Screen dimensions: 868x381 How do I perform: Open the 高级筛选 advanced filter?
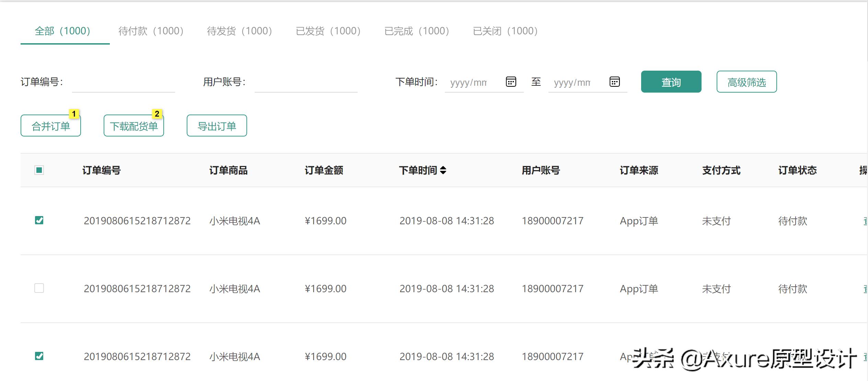coord(747,82)
